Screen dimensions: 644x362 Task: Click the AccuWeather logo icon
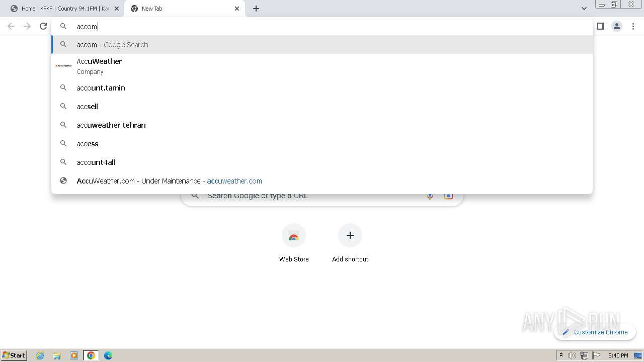[63, 66]
